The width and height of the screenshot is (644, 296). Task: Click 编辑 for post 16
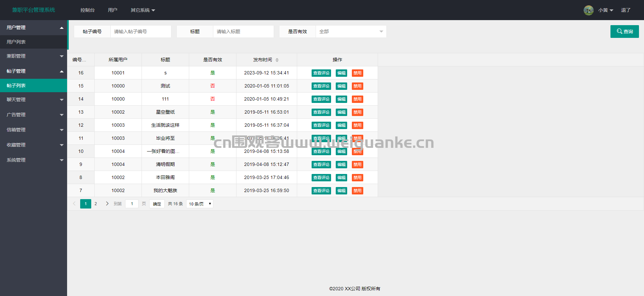tap(341, 73)
